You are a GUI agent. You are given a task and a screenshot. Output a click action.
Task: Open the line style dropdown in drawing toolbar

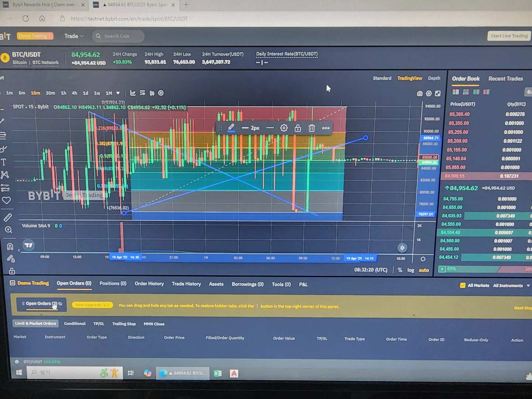pos(270,128)
